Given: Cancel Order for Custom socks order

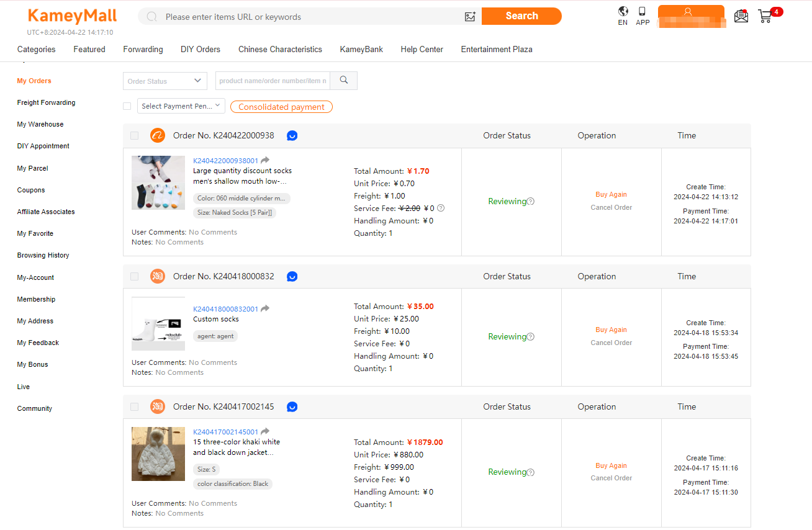Looking at the screenshot, I should pyautogui.click(x=611, y=343).
